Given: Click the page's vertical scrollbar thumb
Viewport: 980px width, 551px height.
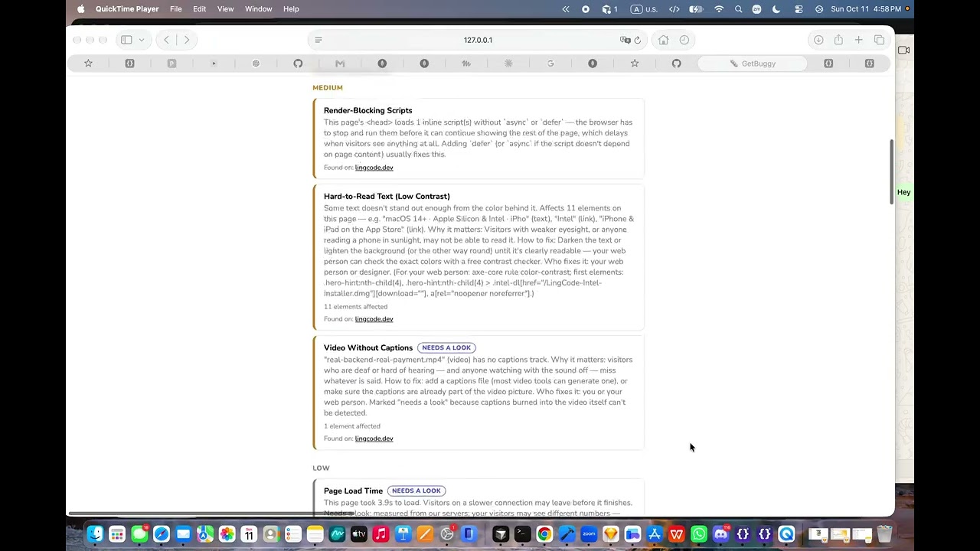Looking at the screenshot, I should (891, 172).
